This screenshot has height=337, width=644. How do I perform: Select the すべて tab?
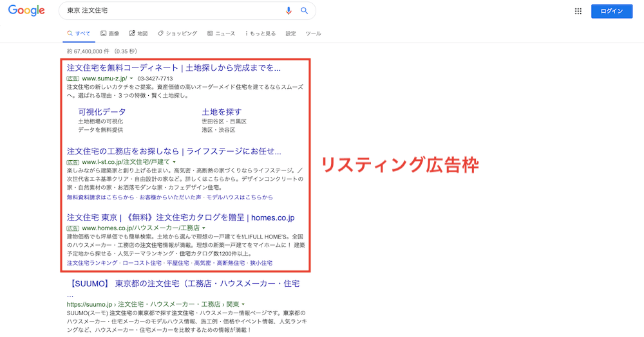pyautogui.click(x=79, y=33)
